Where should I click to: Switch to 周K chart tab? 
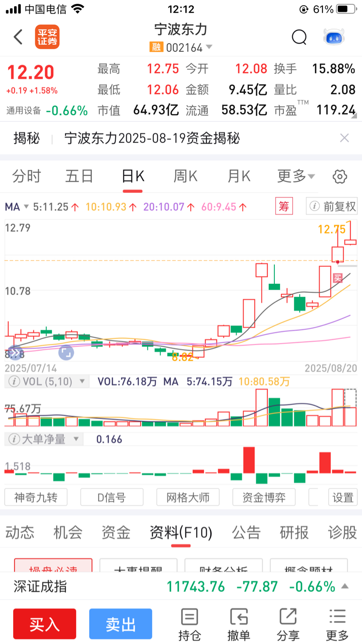pos(185,176)
